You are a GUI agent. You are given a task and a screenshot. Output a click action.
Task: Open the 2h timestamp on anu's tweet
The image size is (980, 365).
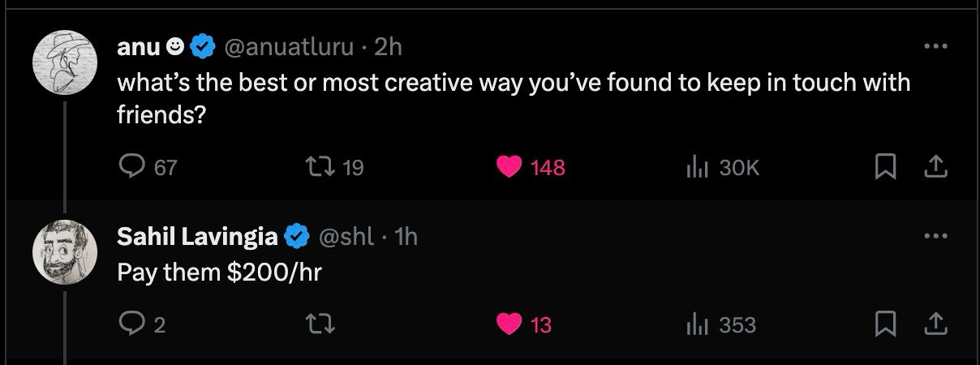tap(388, 48)
